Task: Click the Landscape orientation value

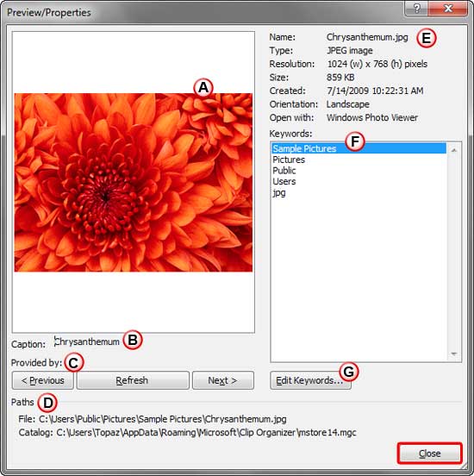Action: pos(348,104)
